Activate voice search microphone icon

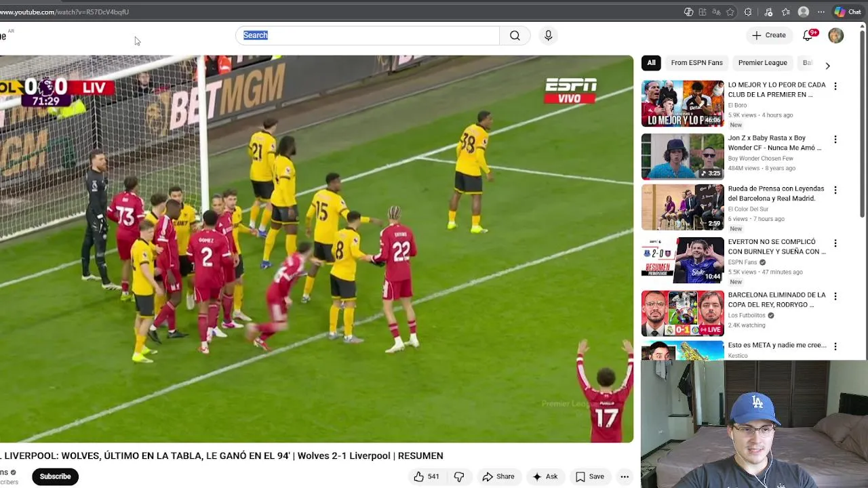(549, 35)
